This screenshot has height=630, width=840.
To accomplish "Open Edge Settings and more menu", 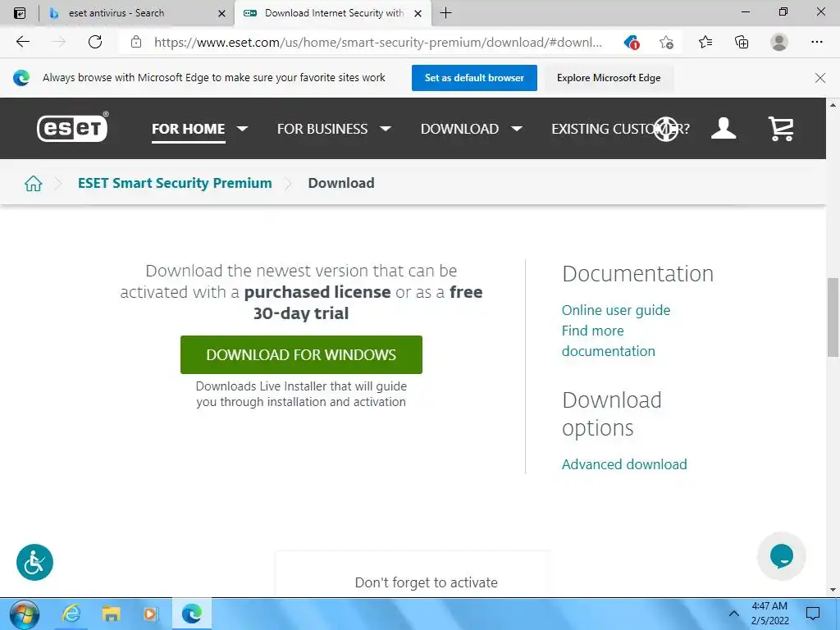I will pos(816,42).
